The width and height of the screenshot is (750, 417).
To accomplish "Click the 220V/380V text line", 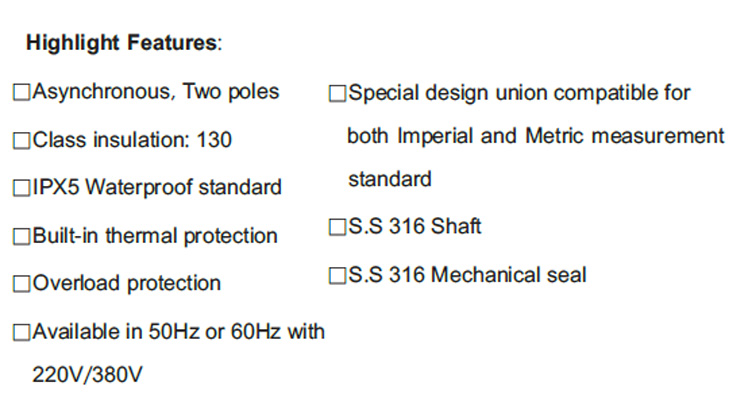I will tap(88, 376).
